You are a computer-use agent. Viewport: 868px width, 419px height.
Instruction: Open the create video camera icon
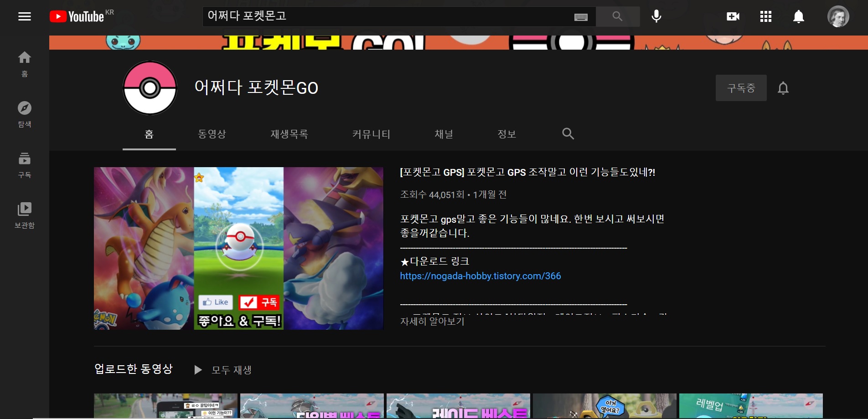[733, 16]
